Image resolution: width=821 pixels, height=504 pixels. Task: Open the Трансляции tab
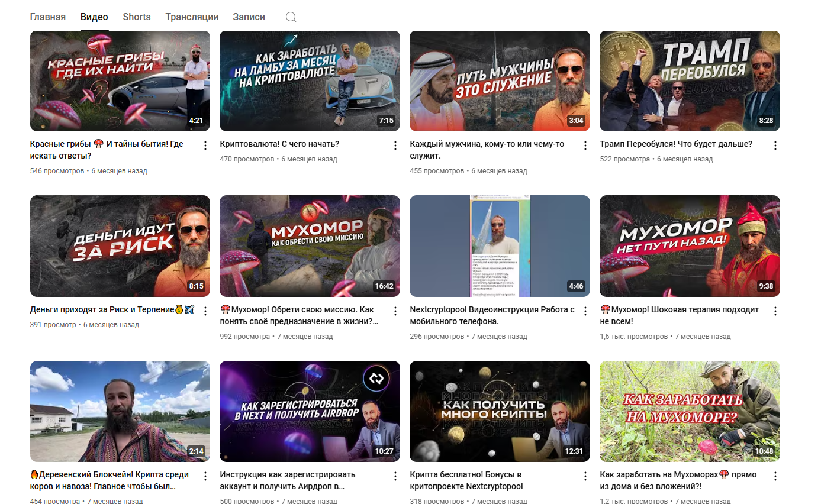click(x=192, y=17)
